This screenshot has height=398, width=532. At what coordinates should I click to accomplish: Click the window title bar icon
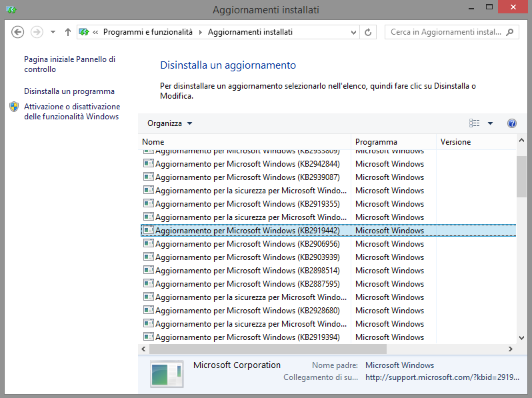point(11,10)
